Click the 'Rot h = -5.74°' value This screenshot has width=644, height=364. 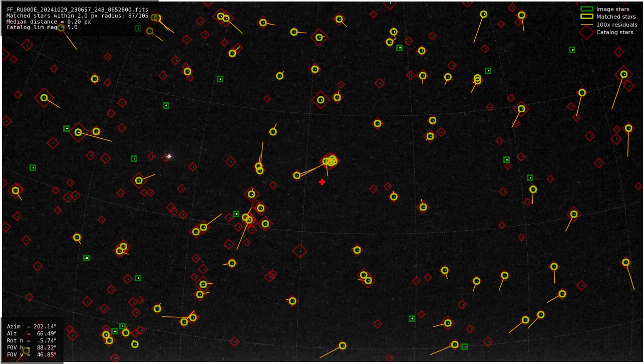tap(32, 340)
